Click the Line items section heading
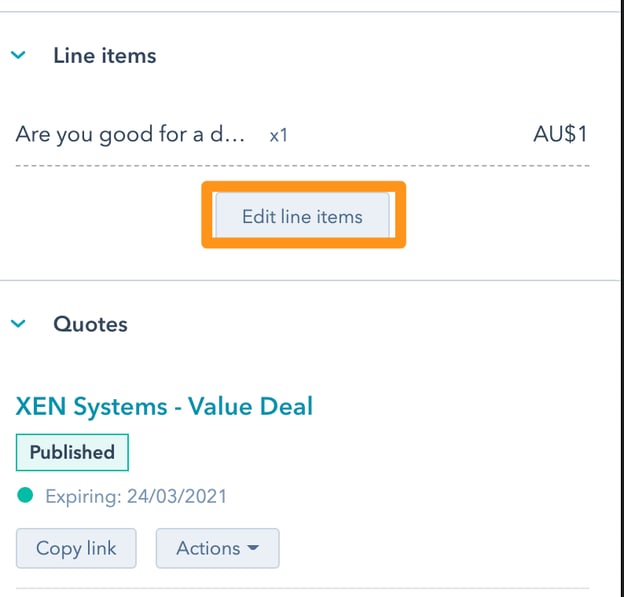This screenshot has height=597, width=624. click(105, 56)
